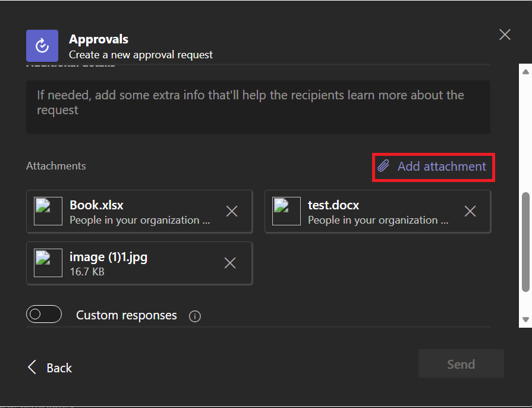Click the paperclip icon beside Add attachment
532x408 pixels.
coord(383,166)
